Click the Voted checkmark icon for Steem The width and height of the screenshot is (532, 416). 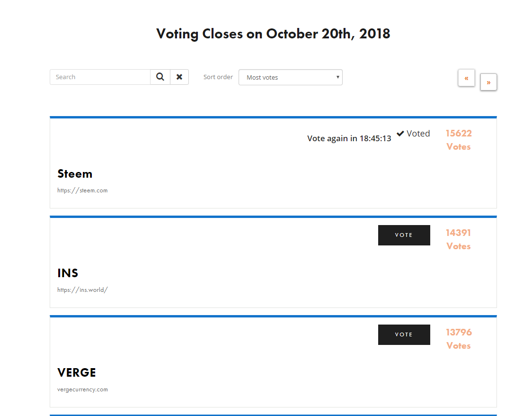(400, 134)
